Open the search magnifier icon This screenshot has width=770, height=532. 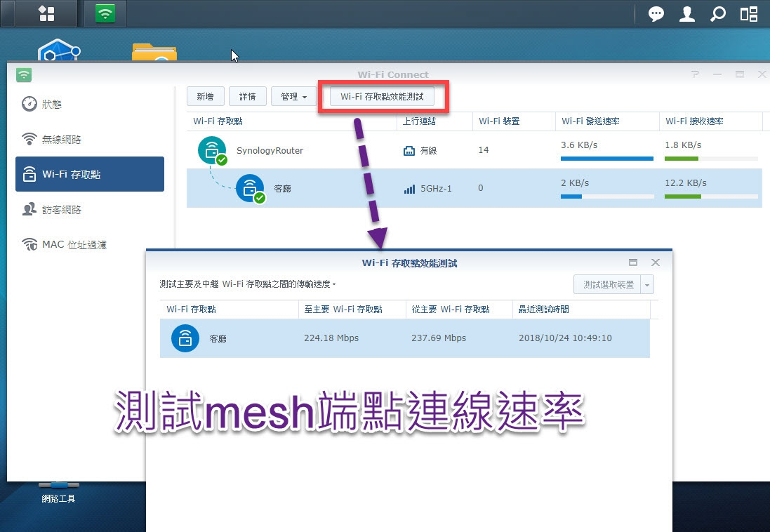pos(717,14)
